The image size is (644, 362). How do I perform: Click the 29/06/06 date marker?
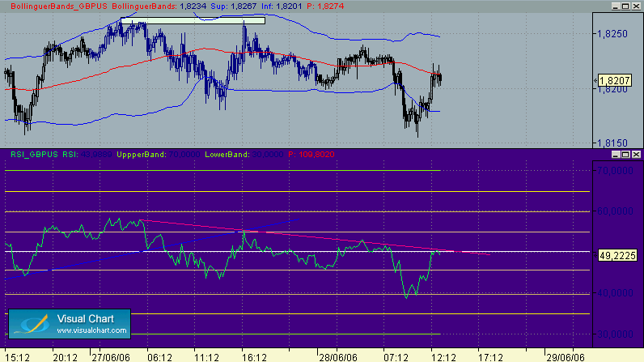click(566, 357)
